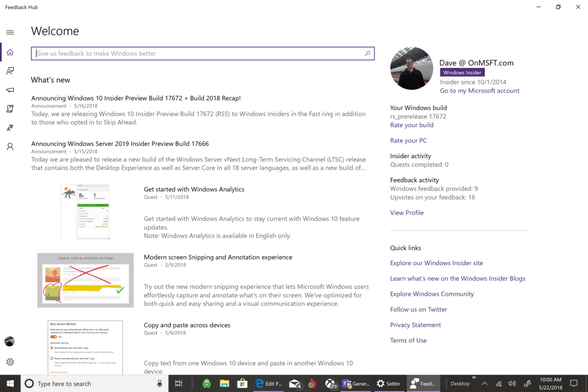Open the Profile person icon in sidebar
This screenshot has width=588, height=392.
coord(10,146)
